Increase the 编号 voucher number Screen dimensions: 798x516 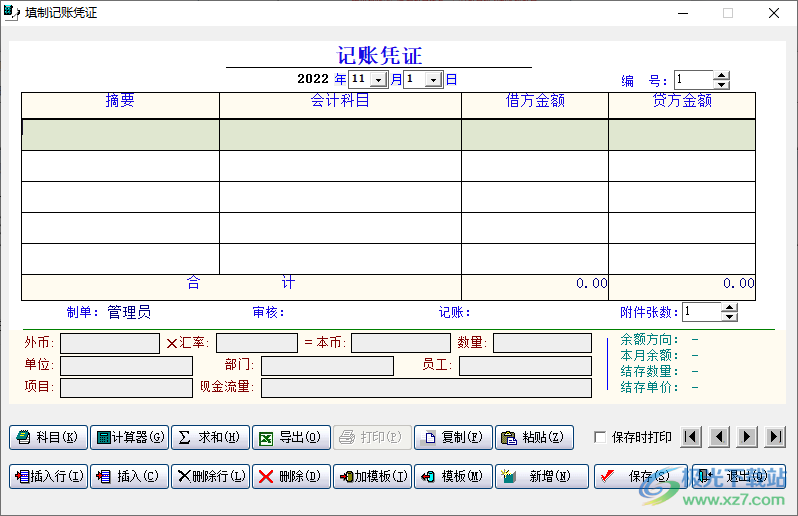tap(721, 75)
